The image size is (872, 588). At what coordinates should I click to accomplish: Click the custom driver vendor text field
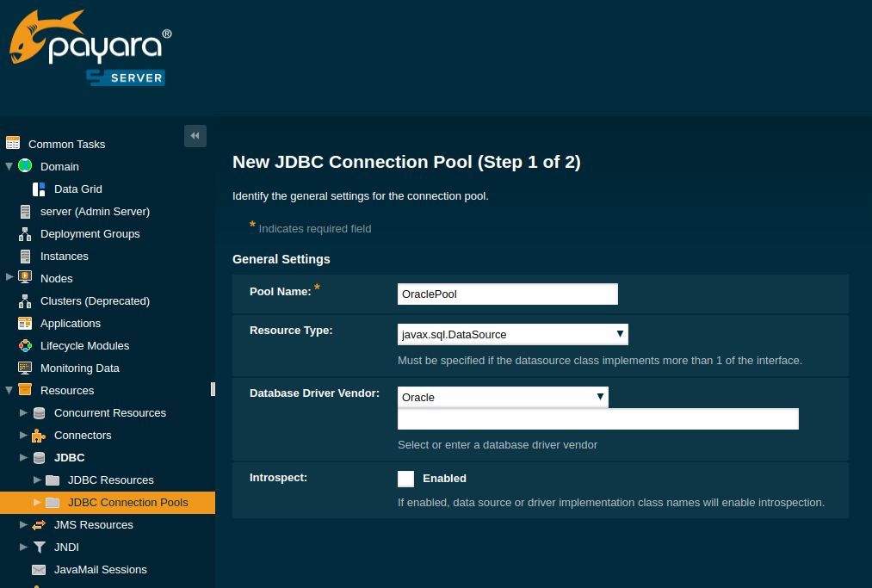[x=597, y=419]
